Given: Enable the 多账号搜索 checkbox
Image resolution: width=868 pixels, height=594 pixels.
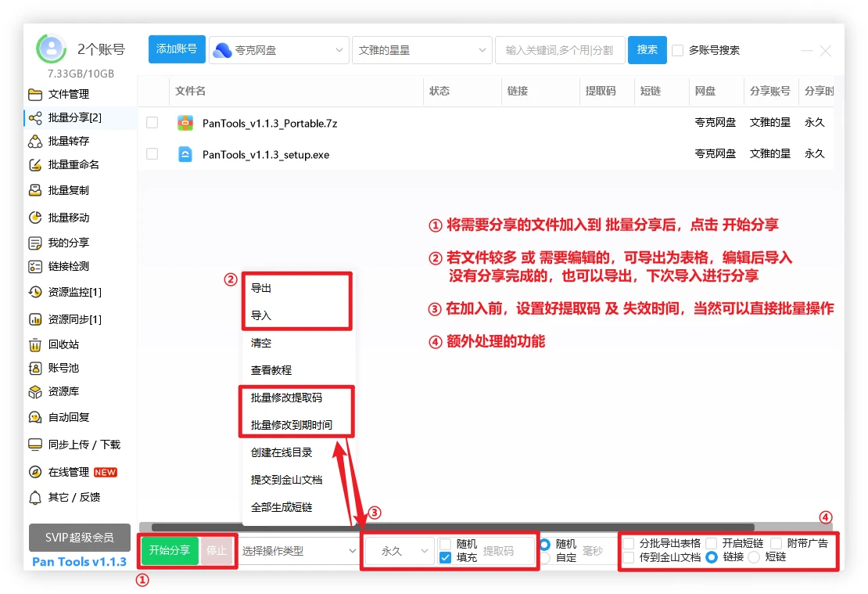Looking at the screenshot, I should pyautogui.click(x=678, y=50).
